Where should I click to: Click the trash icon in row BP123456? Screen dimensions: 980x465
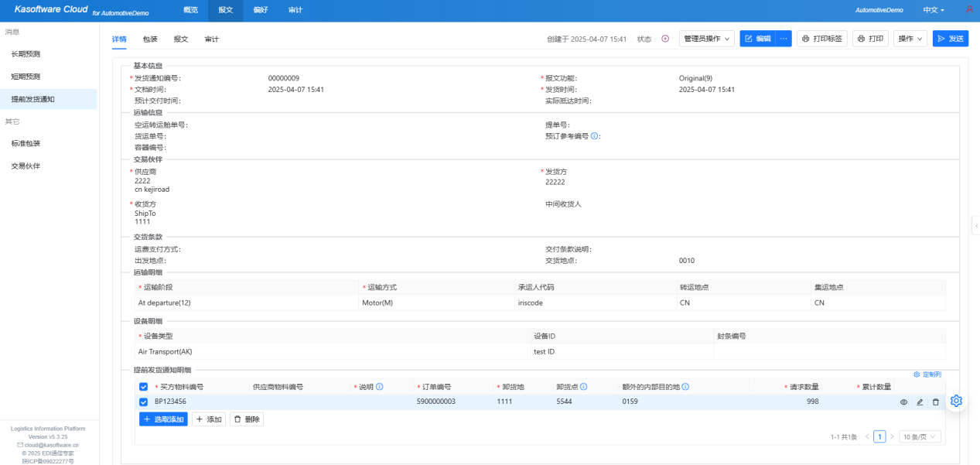click(935, 402)
